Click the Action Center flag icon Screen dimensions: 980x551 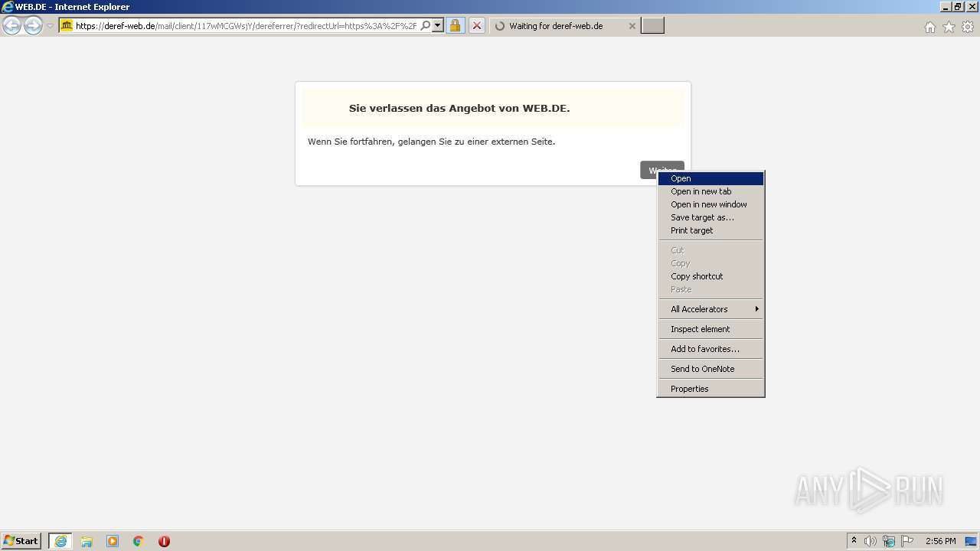[x=907, y=541]
